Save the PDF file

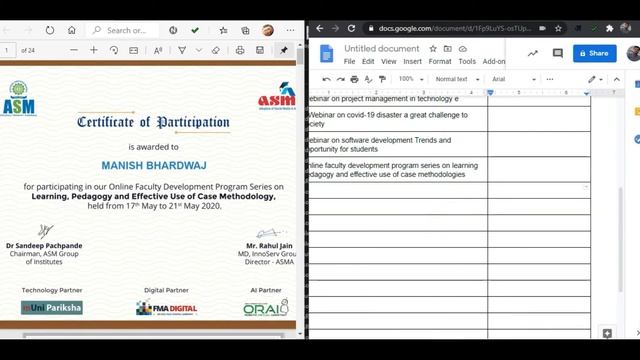coord(260,50)
